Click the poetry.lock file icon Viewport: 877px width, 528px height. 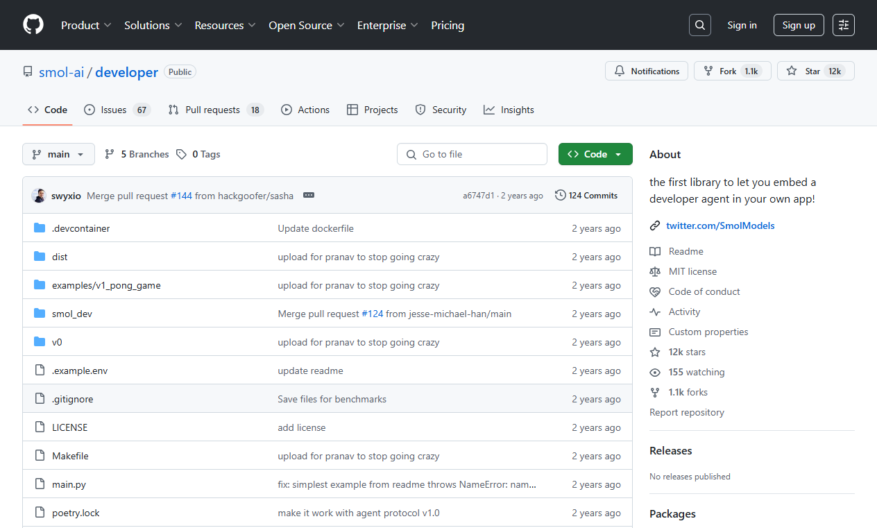pyautogui.click(x=39, y=512)
